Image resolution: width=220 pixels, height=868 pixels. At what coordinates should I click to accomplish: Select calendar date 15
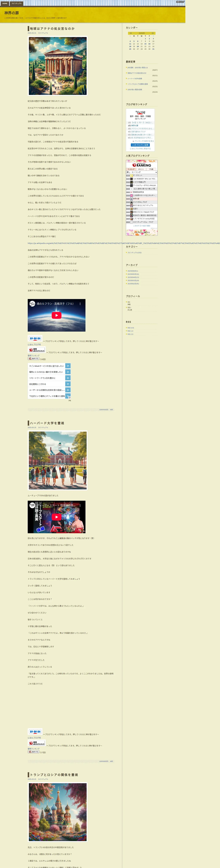pyautogui.click(x=145, y=44)
